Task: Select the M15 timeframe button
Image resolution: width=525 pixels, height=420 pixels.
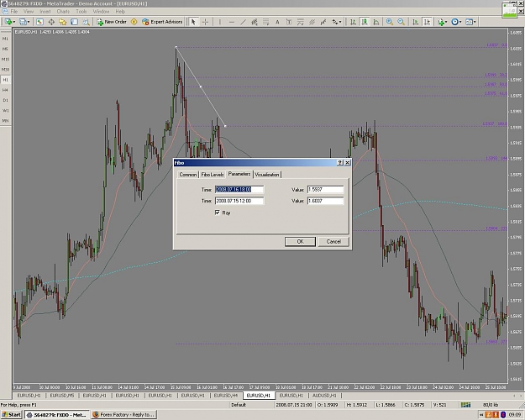Action: tap(5, 60)
